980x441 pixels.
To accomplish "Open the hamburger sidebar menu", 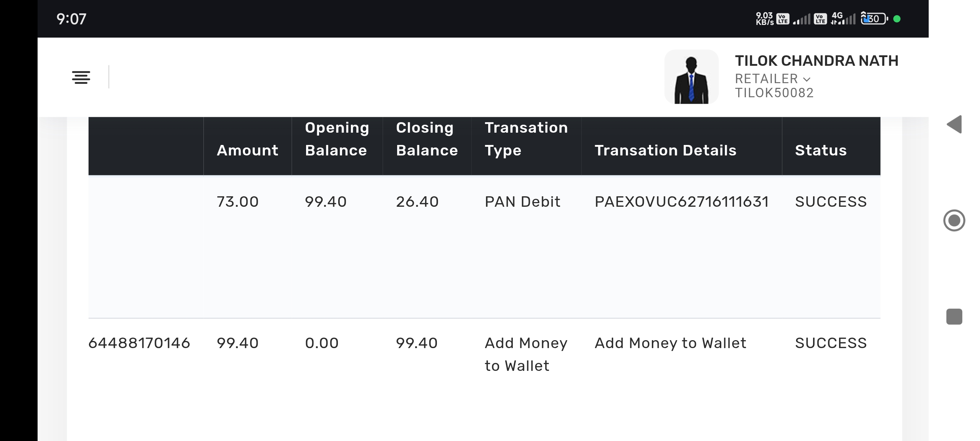I will [x=81, y=77].
